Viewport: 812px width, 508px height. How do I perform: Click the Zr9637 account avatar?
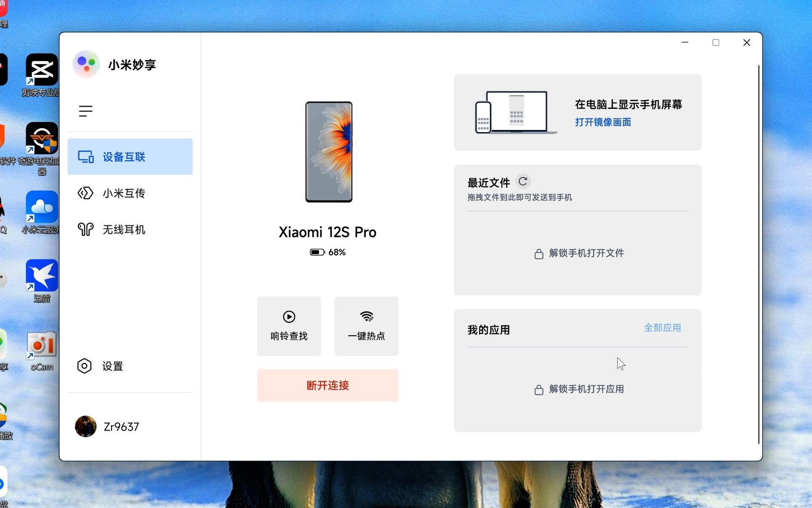(x=86, y=426)
